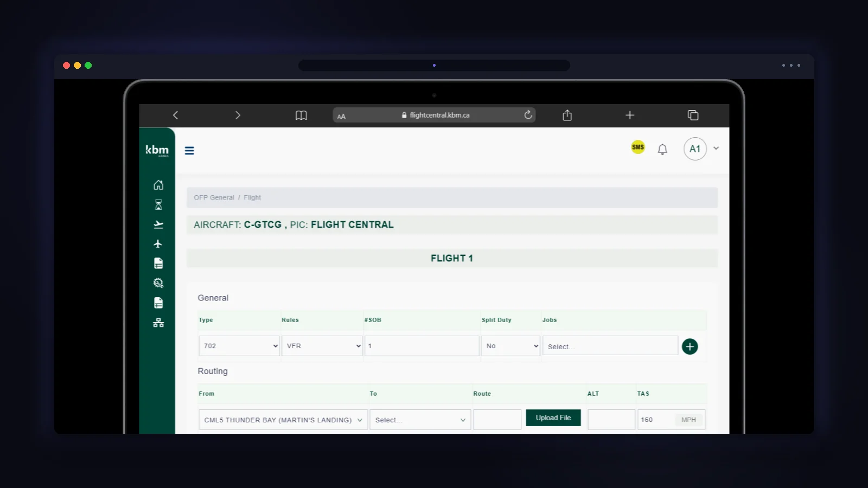The image size is (868, 488).
Task: Open the To Select dropdown
Action: (420, 420)
